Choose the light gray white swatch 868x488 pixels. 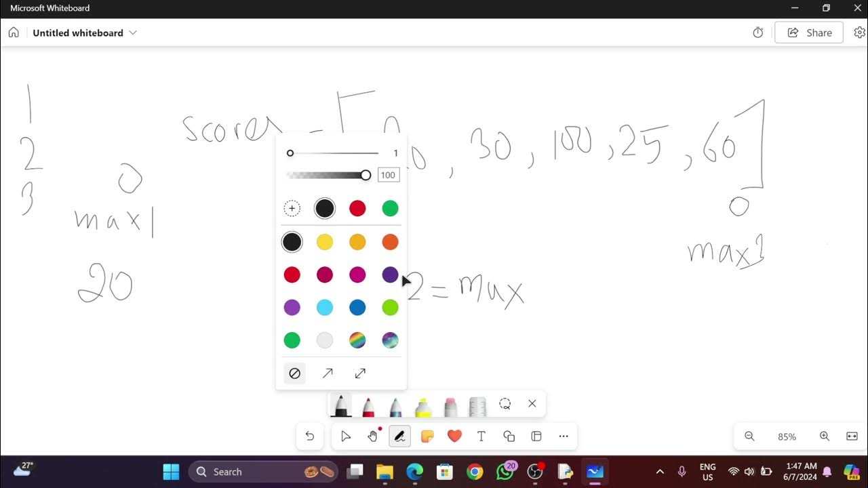coord(325,340)
